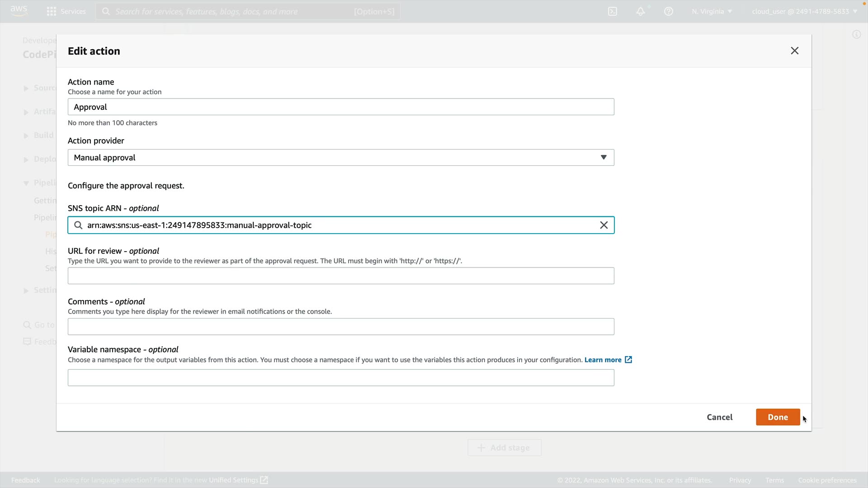Open CloudShell terminal icon in header

tap(613, 11)
